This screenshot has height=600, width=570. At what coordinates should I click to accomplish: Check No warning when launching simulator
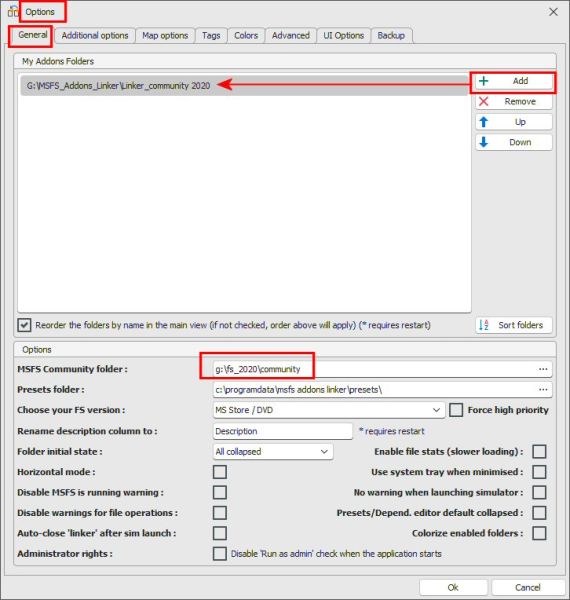coord(539,492)
